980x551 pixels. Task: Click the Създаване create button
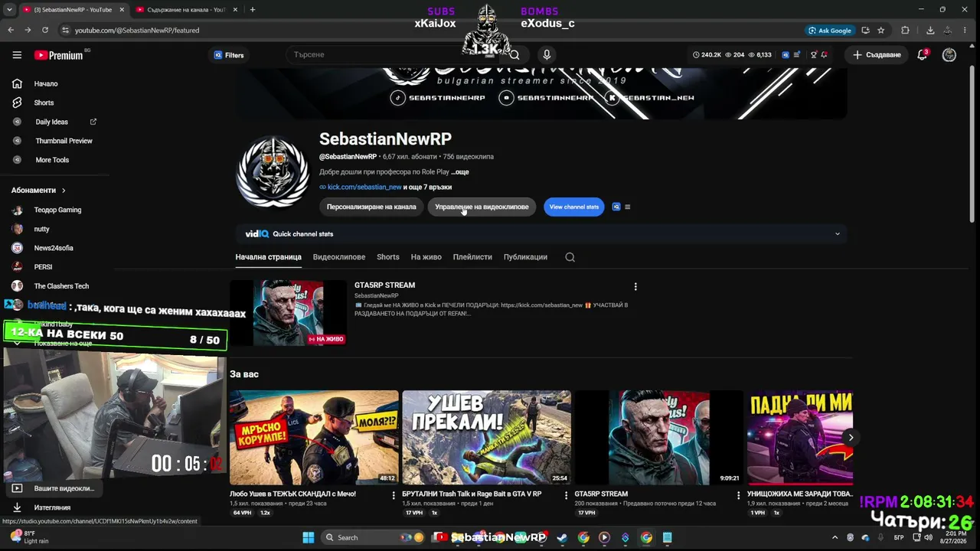tap(877, 55)
